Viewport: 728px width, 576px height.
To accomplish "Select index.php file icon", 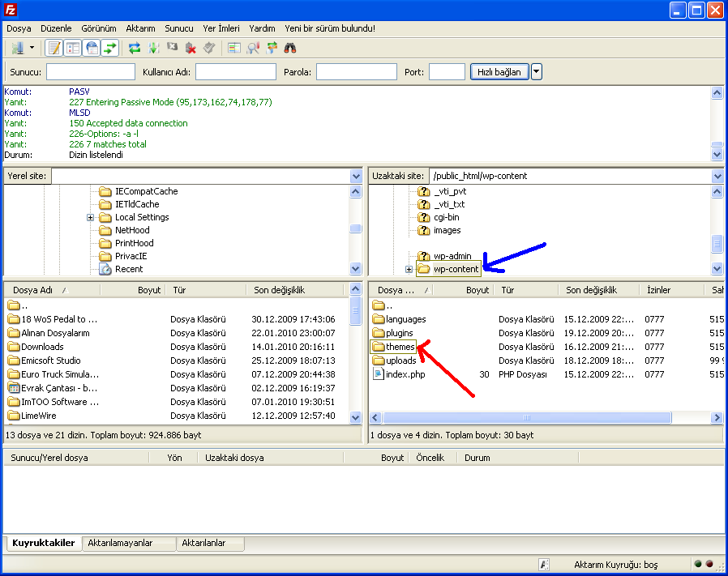I will [x=379, y=374].
